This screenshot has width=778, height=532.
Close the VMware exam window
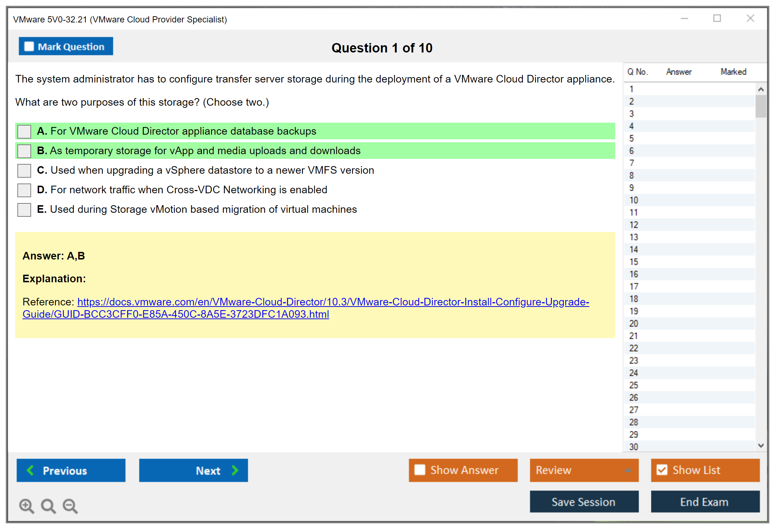pos(750,18)
